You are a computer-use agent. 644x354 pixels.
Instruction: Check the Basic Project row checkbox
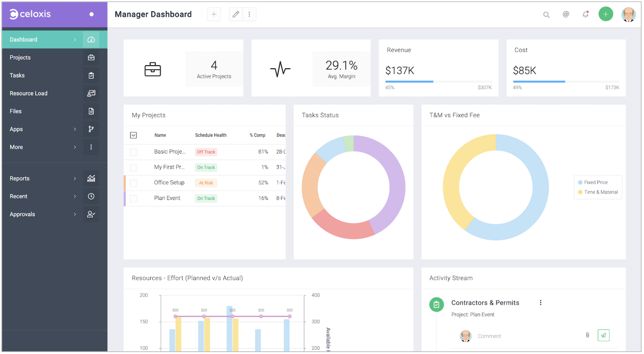pyautogui.click(x=133, y=152)
